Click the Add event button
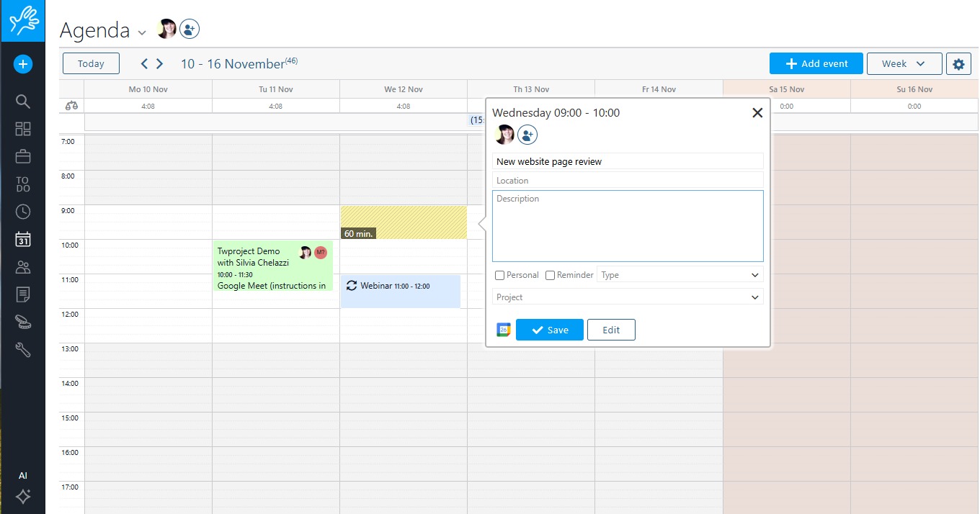This screenshot has width=980, height=514. pyautogui.click(x=816, y=64)
